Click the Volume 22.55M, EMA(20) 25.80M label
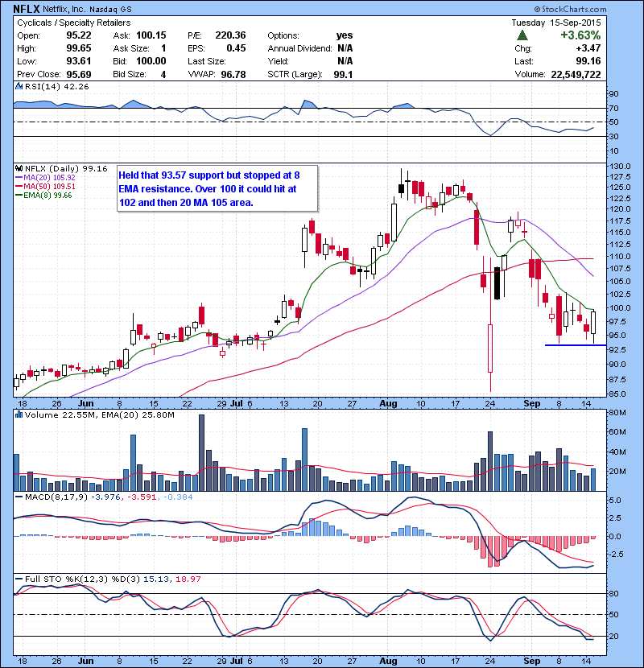Viewport: 644px width, 668px height. point(100,414)
